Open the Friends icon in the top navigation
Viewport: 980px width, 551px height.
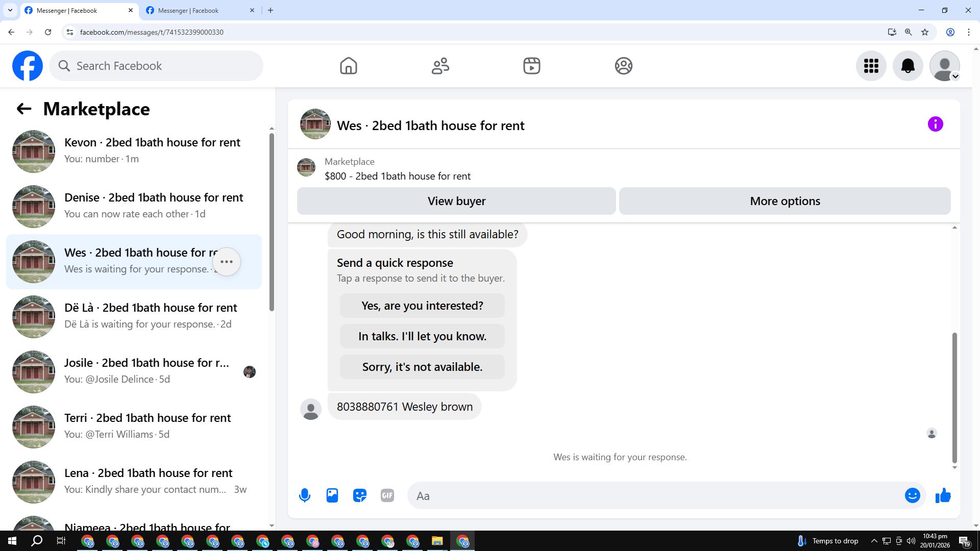(x=440, y=66)
